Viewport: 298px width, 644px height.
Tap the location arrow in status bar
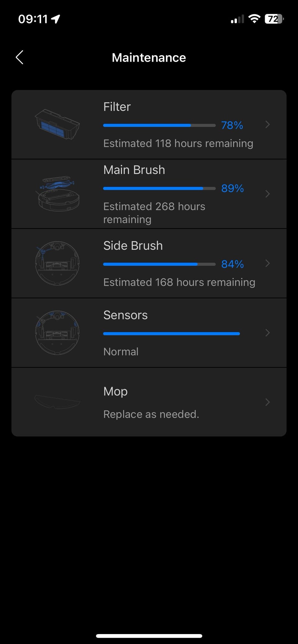[x=56, y=19]
